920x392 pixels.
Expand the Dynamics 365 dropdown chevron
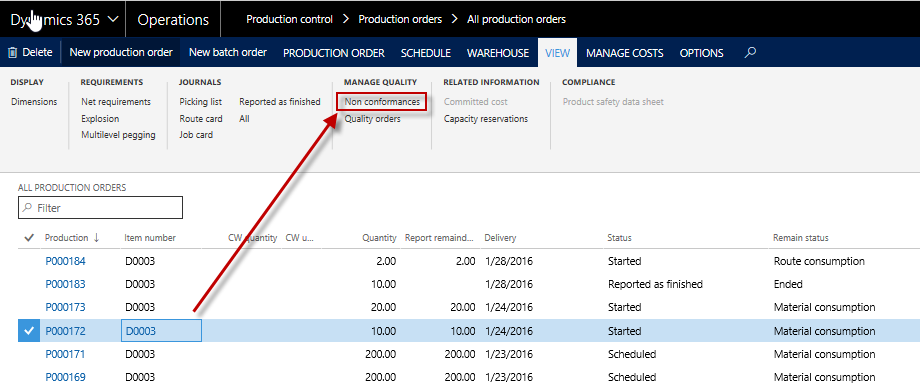113,19
